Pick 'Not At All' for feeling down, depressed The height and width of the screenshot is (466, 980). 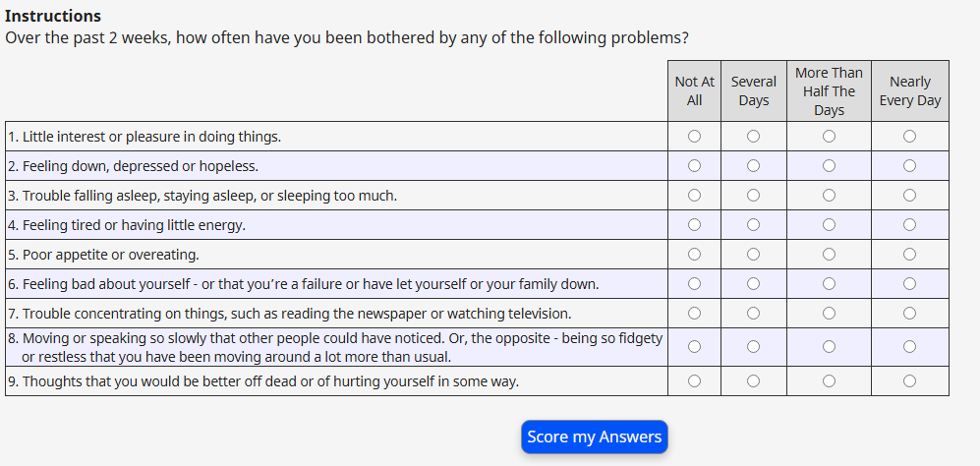(694, 165)
